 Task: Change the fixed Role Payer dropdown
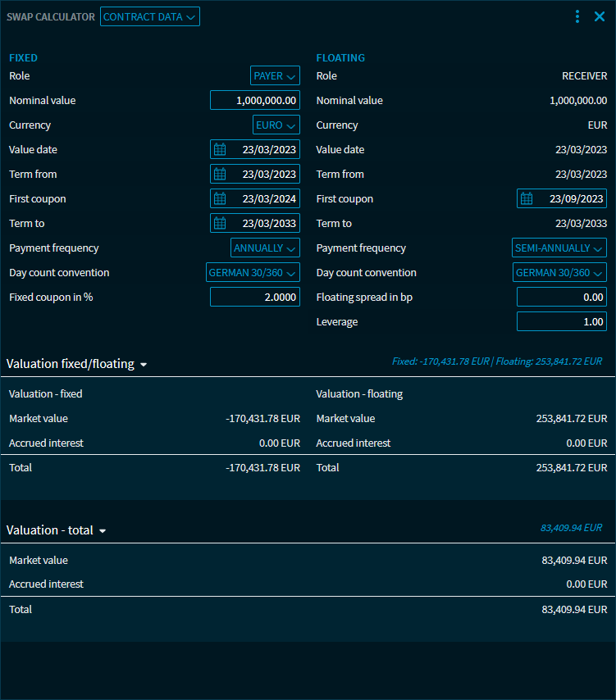pyautogui.click(x=275, y=75)
